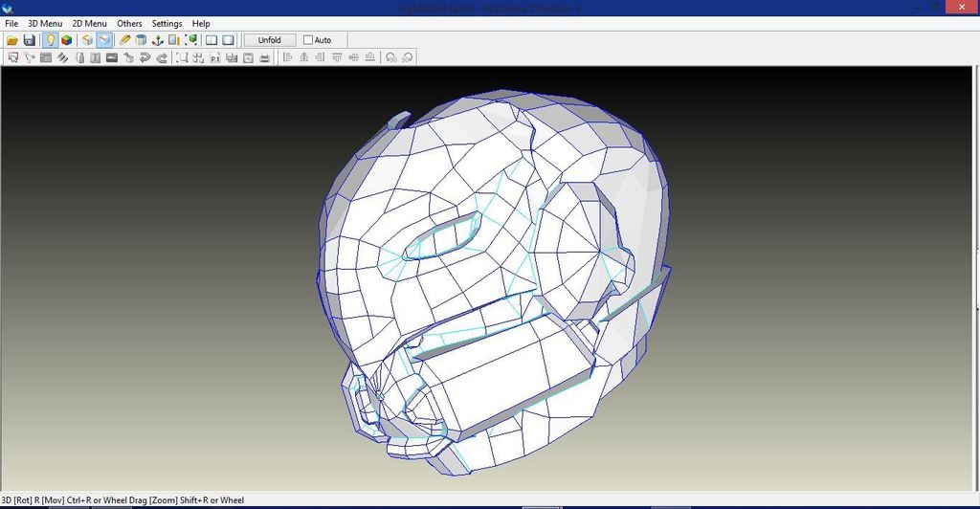
Task: Toggle the highlighted blue box edge icon
Action: 104,40
